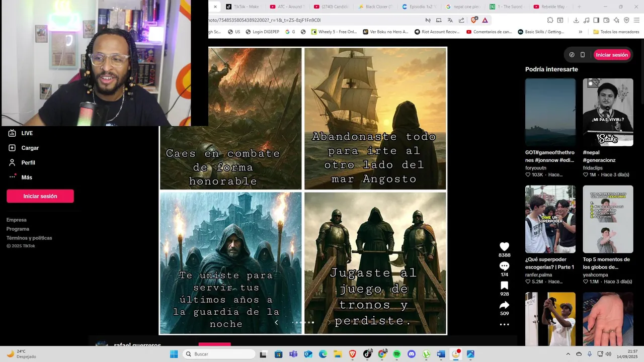644x362 pixels.
Task: Open Brave Shields lion icon in address bar
Action: click(x=473, y=20)
